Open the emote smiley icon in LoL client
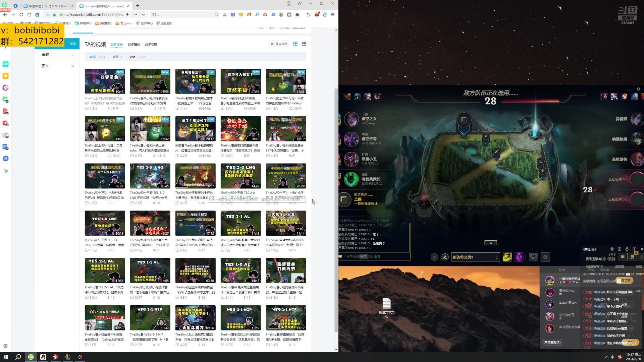644x362 pixels. 545,257
